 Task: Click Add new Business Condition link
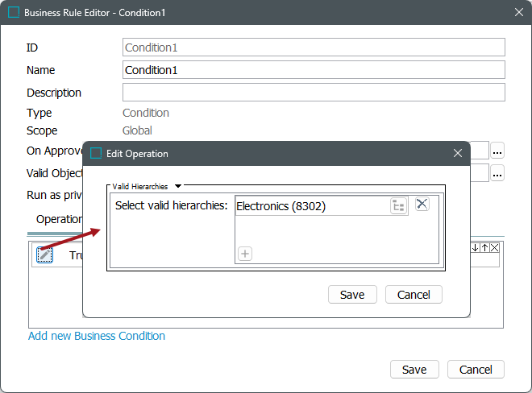(x=97, y=336)
